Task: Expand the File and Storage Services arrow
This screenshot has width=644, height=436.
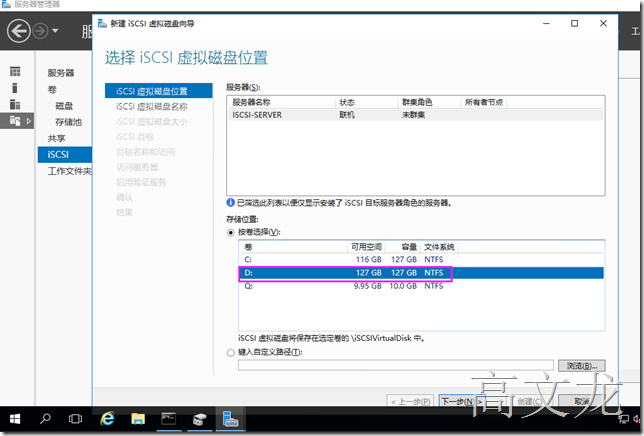Action: [x=28, y=121]
